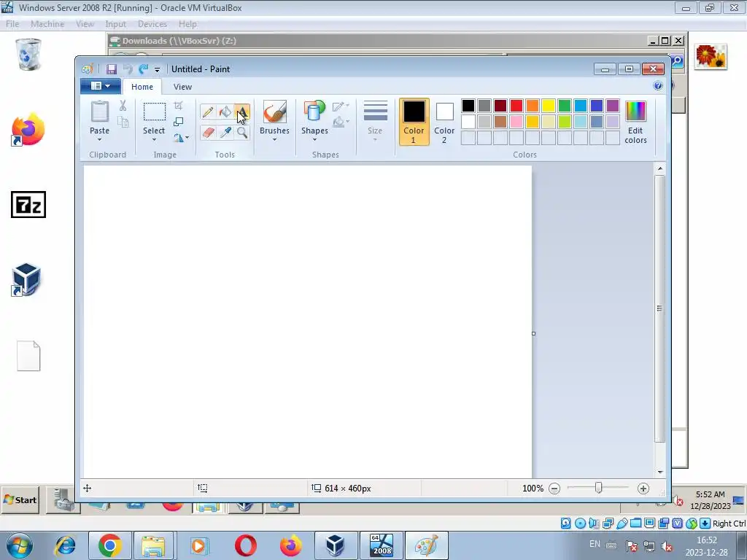Image resolution: width=747 pixels, height=560 pixels.
Task: Pick the green color swatch
Action: 565,106
